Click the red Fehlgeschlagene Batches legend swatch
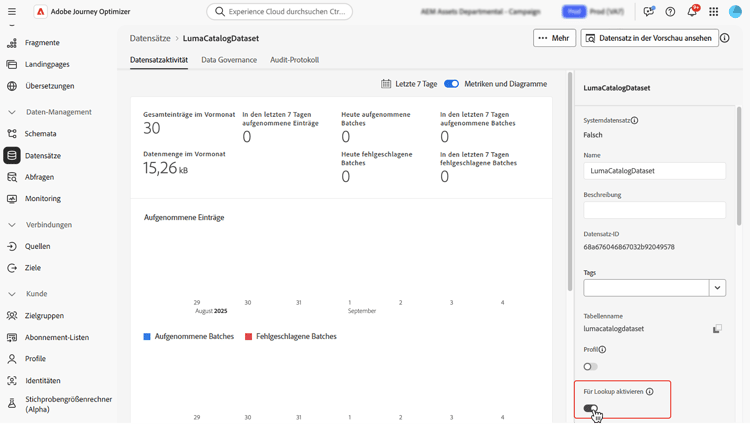 (x=248, y=337)
